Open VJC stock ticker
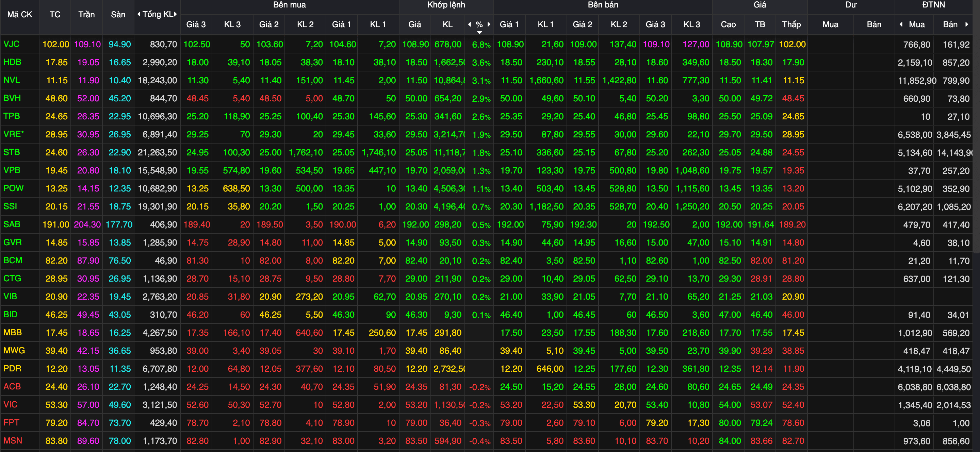The height and width of the screenshot is (452, 980). [x=12, y=44]
